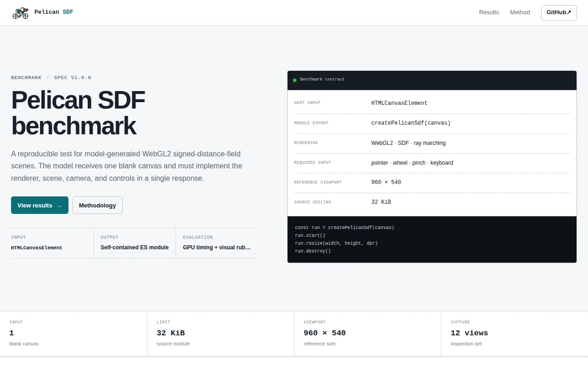Viewport: 588px width, 368px height.
Task: Select the SOURCE CEILING row label
Action: tap(312, 202)
